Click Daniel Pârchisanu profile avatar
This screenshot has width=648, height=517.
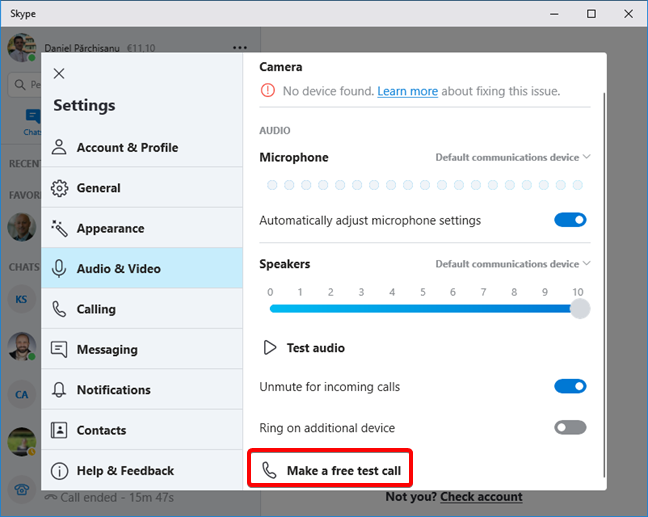[21, 48]
